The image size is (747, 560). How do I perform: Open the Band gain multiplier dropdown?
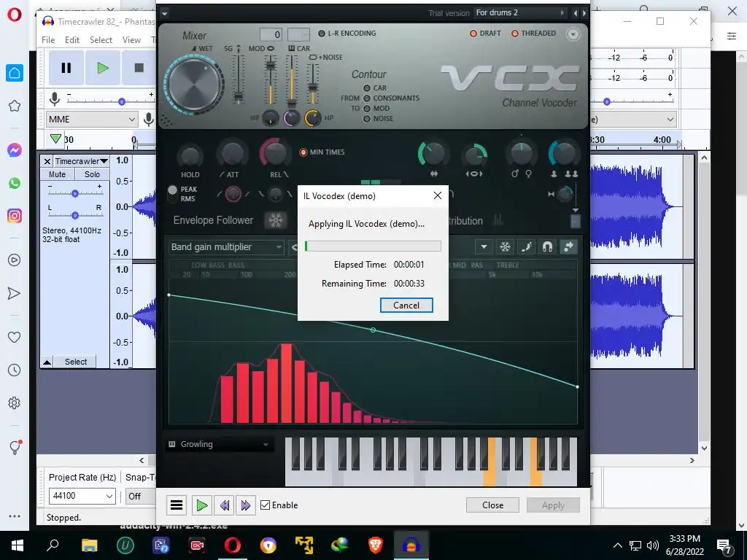(226, 246)
